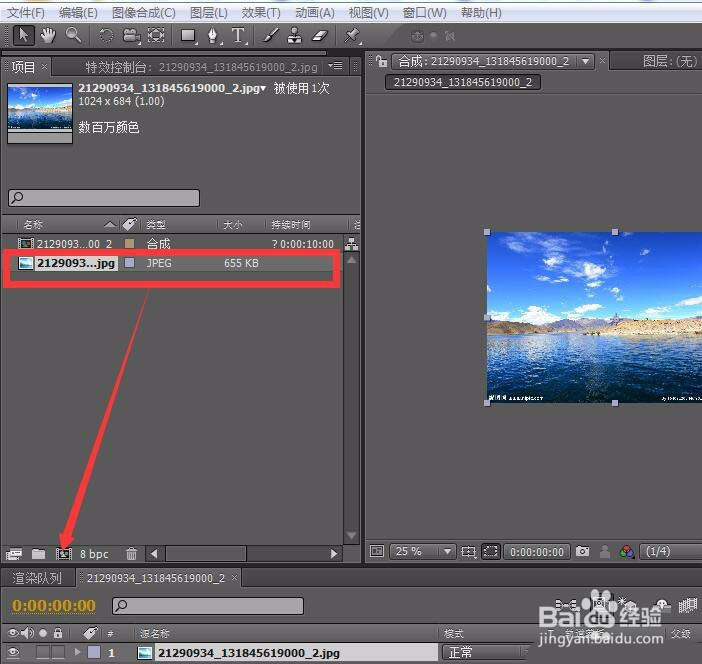Select the Unified Camera tool
Viewport: 702px width, 664px height.
tap(131, 35)
